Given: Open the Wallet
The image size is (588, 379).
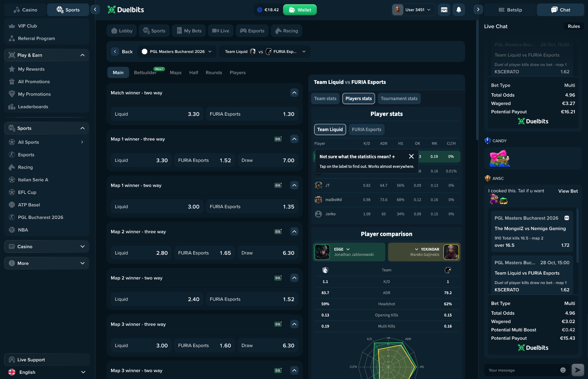Looking at the screenshot, I should click(300, 10).
